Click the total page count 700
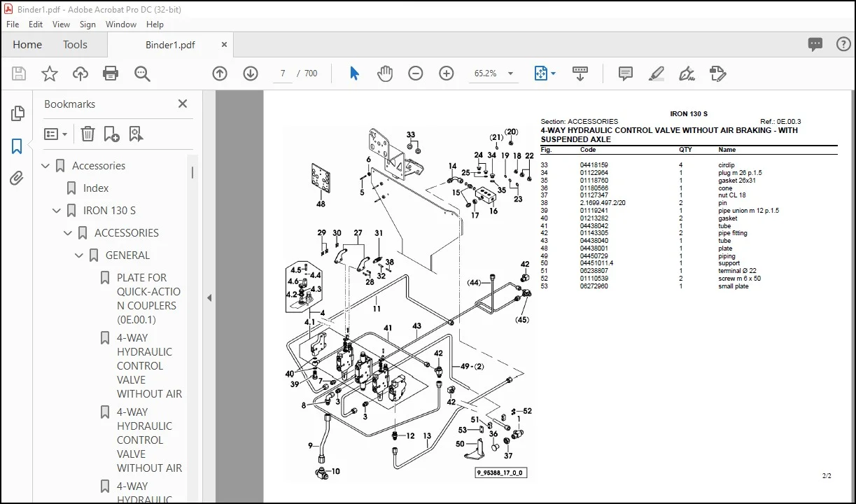This screenshot has width=856, height=504. coord(311,73)
